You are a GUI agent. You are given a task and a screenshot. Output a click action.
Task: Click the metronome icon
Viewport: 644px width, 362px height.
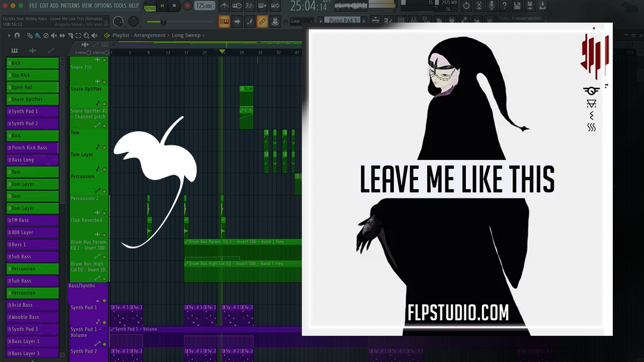click(x=225, y=6)
